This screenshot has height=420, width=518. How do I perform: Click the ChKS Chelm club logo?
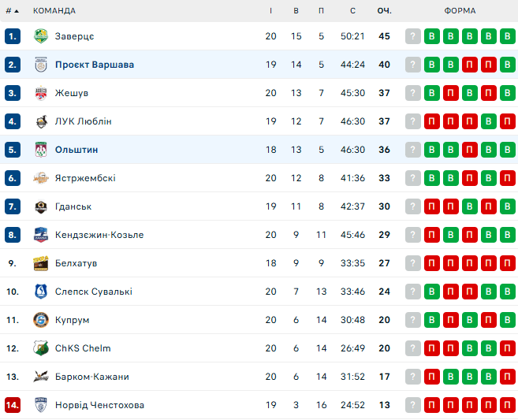pyautogui.click(x=41, y=348)
